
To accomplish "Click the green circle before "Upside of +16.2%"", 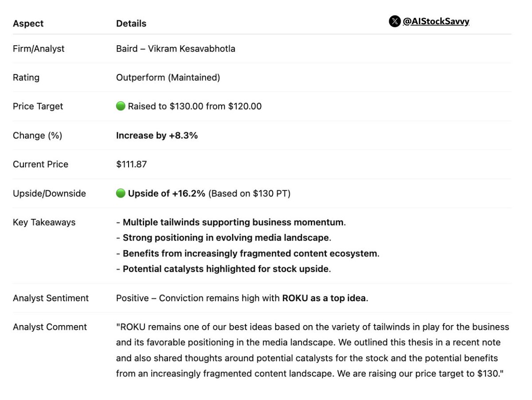I will pyautogui.click(x=121, y=193).
